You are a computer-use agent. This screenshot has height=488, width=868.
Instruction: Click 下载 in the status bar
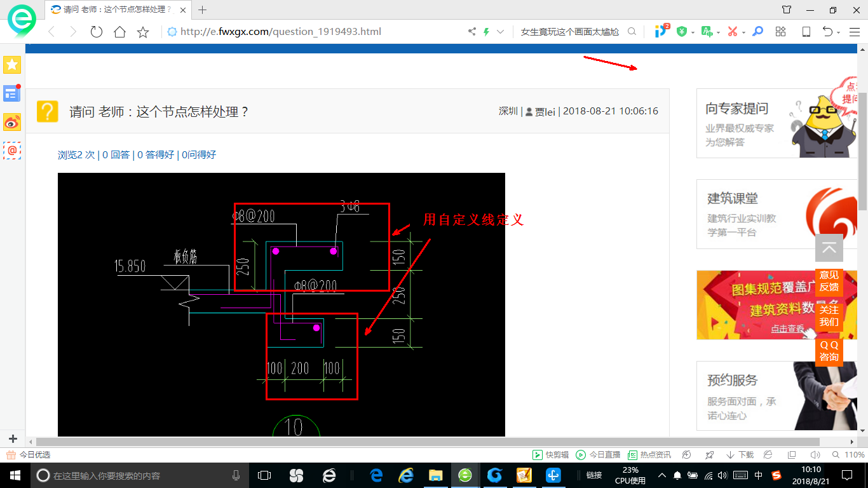(x=740, y=455)
